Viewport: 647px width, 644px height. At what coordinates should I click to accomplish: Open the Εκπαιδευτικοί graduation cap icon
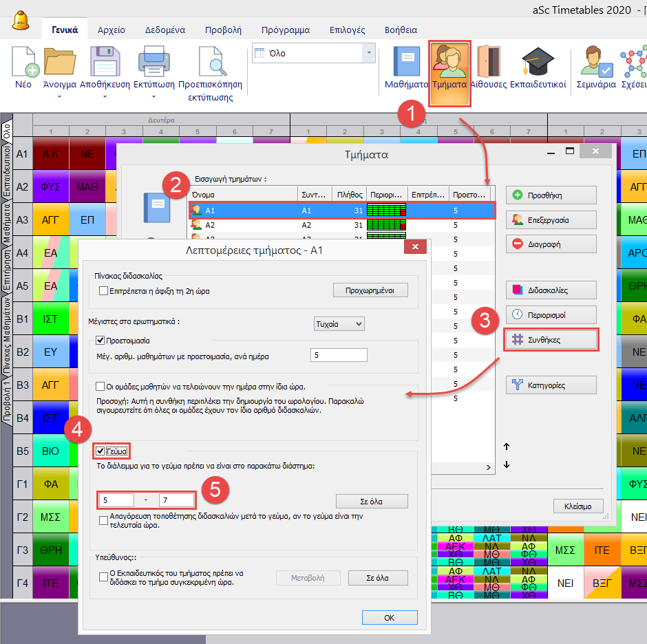click(538, 62)
